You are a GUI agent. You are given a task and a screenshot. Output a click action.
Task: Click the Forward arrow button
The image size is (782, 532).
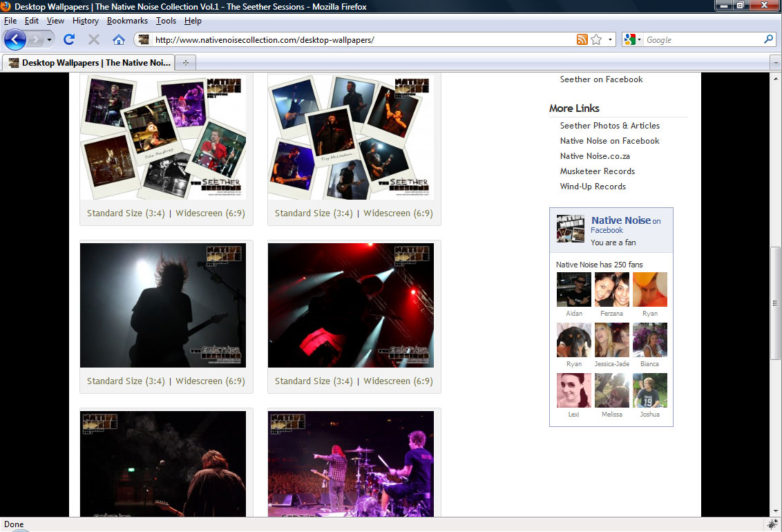(35, 39)
